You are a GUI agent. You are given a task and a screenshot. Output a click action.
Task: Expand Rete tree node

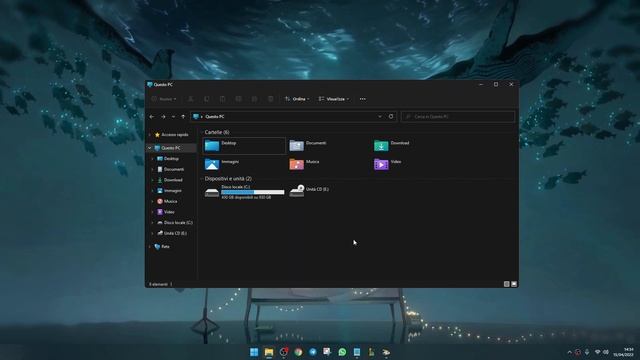(x=150, y=247)
